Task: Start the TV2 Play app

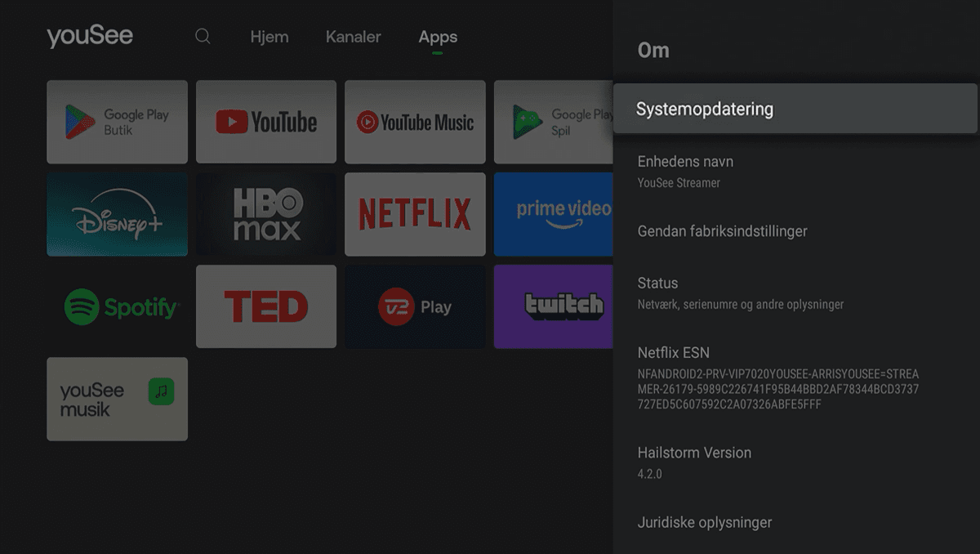Action: coord(415,306)
